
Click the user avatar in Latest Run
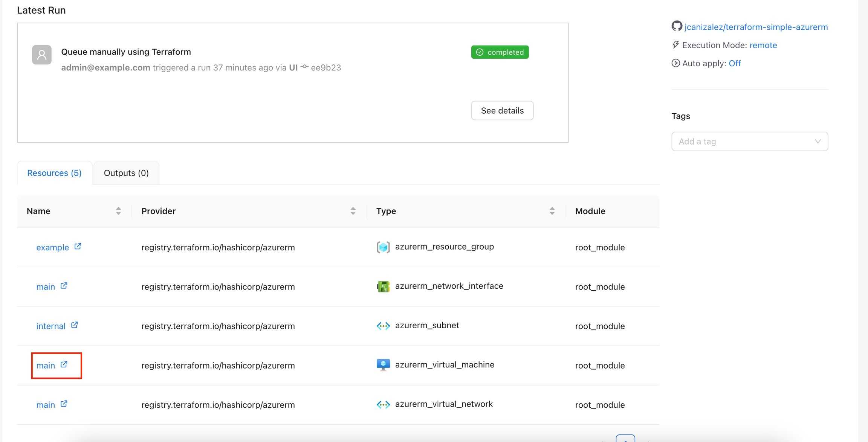coord(42,55)
